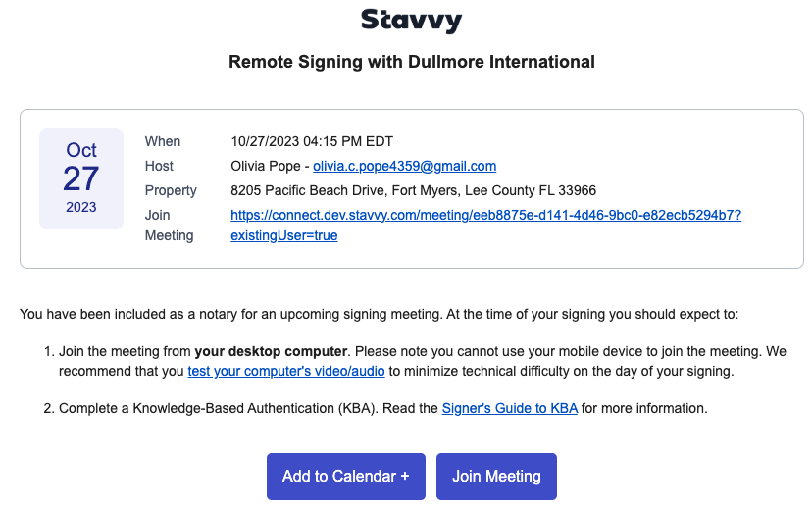Click the When field label

click(163, 142)
